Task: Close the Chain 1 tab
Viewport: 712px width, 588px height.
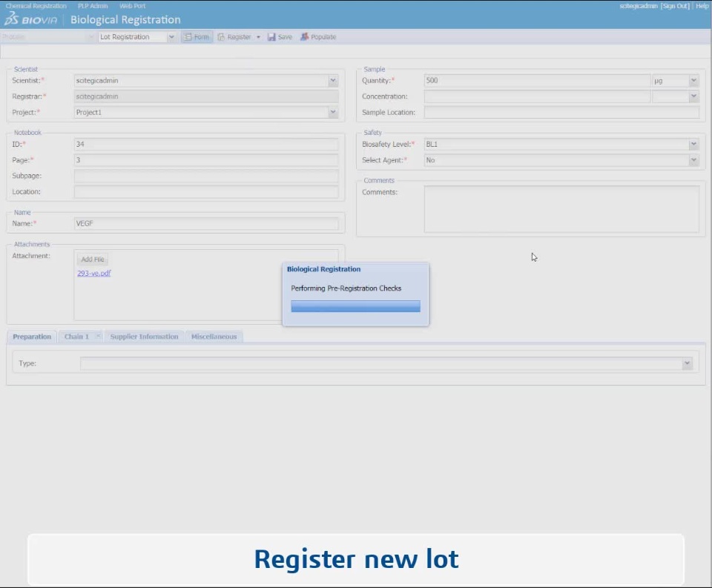Action: [x=98, y=336]
